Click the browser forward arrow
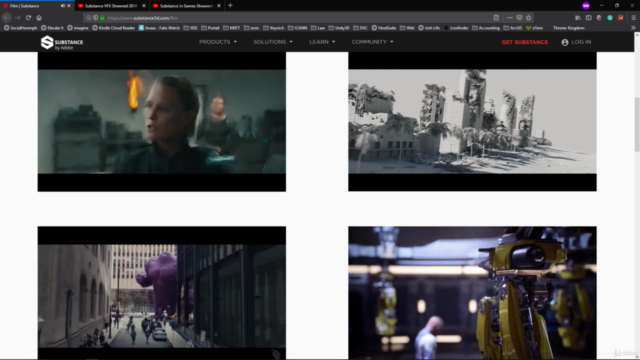This screenshot has width=640, height=360. (x=18, y=18)
